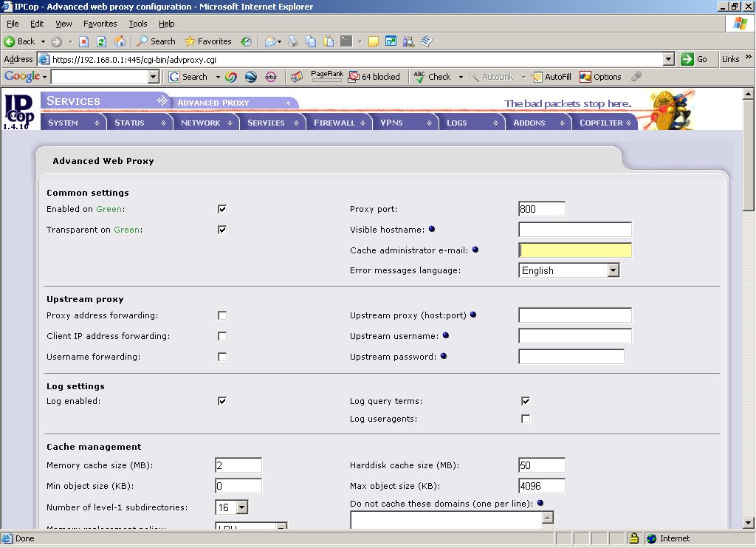The height and width of the screenshot is (548, 756).
Task: Open the IPCop VPNs navigation tab
Action: click(x=405, y=123)
